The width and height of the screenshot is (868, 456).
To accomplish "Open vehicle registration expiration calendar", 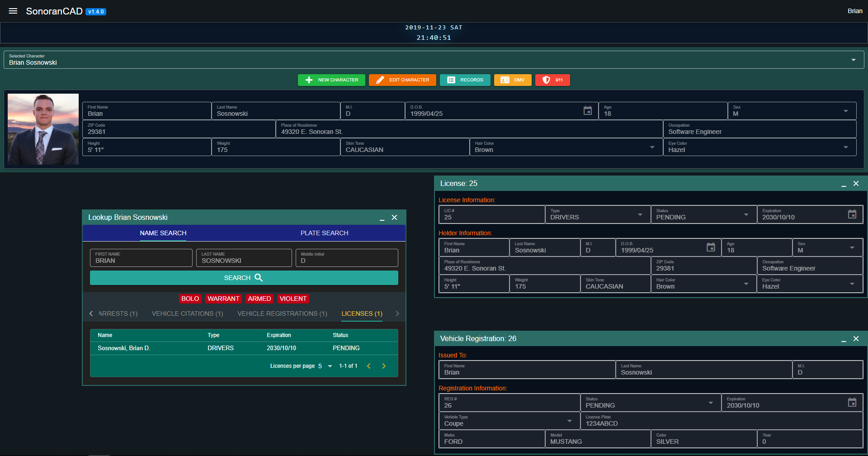I will [x=852, y=403].
